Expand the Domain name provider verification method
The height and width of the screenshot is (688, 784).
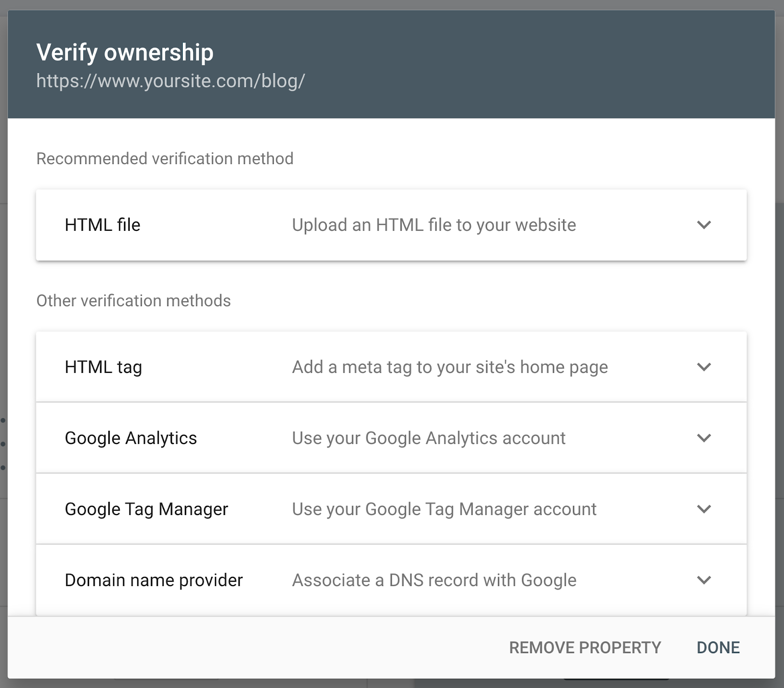coord(704,580)
